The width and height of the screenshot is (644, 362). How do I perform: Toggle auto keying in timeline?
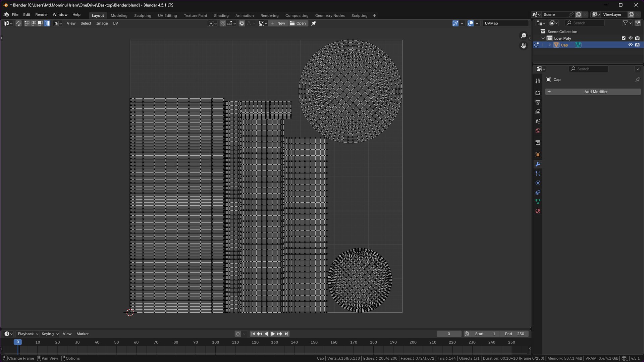[x=237, y=334]
